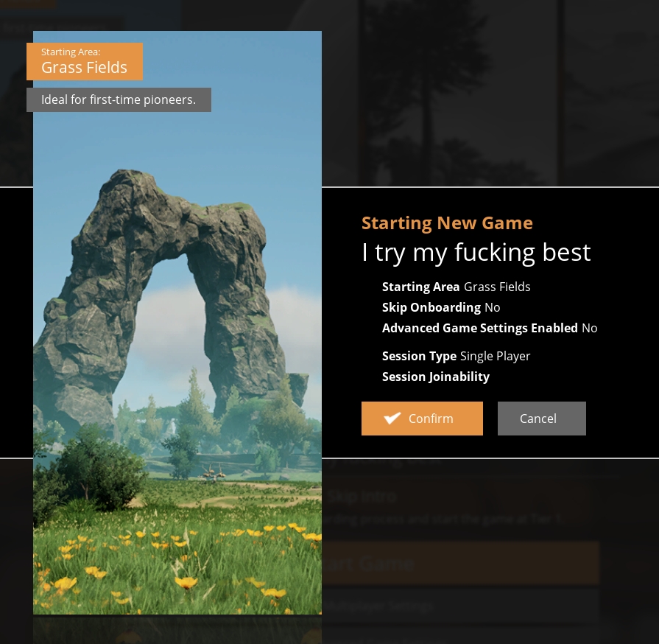
Task: Click the 'Starting New Game' heading
Action: 447,223
